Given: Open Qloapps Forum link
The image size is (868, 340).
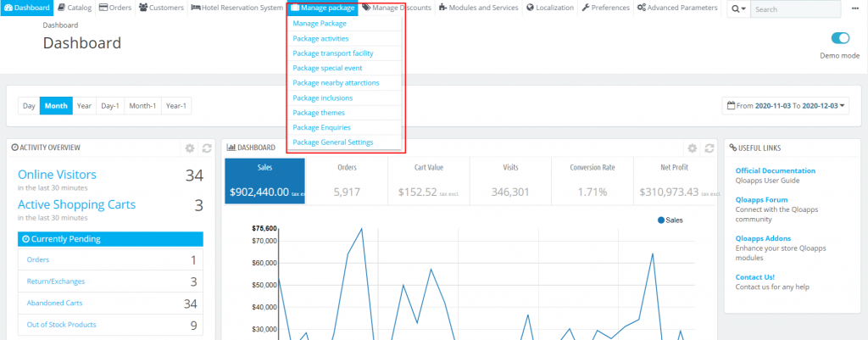Looking at the screenshot, I should 761,199.
